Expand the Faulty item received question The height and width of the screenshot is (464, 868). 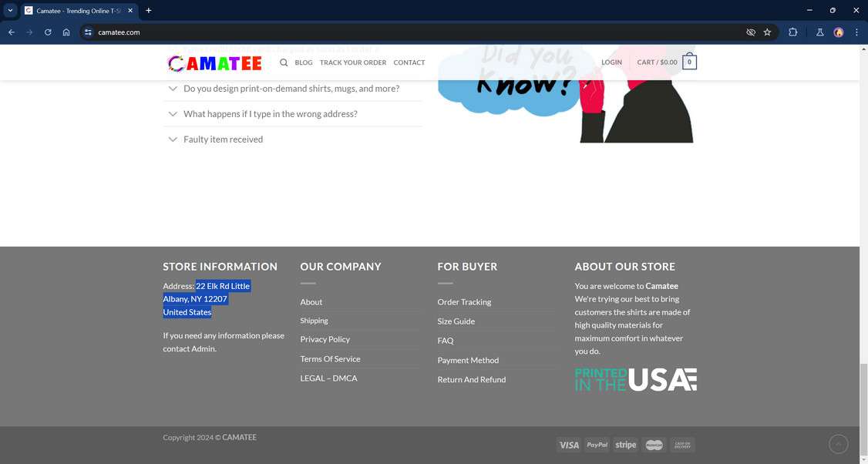tap(293, 140)
